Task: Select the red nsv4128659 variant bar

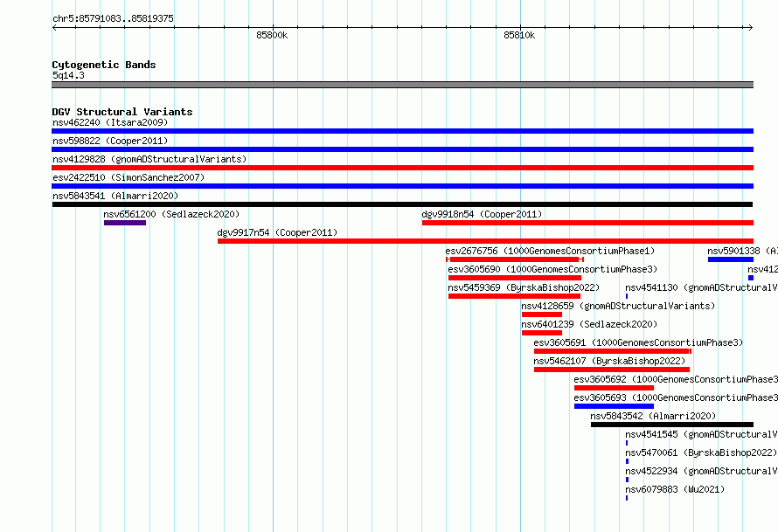Action: tap(542, 314)
